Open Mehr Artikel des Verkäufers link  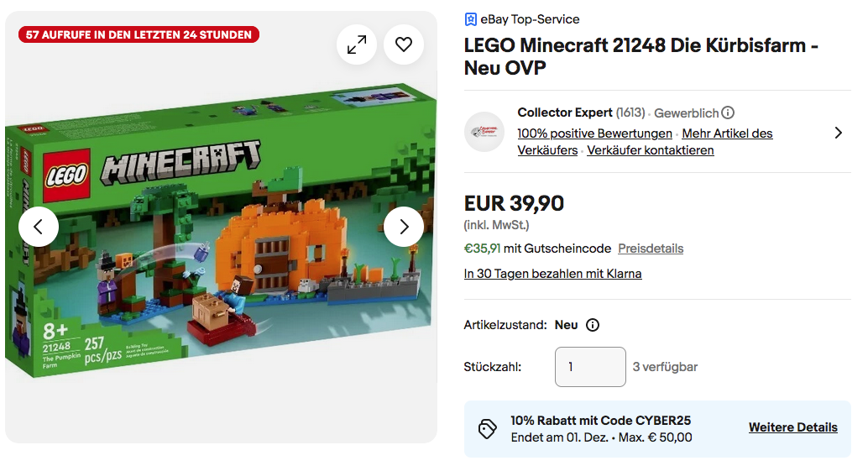pyautogui.click(x=727, y=134)
